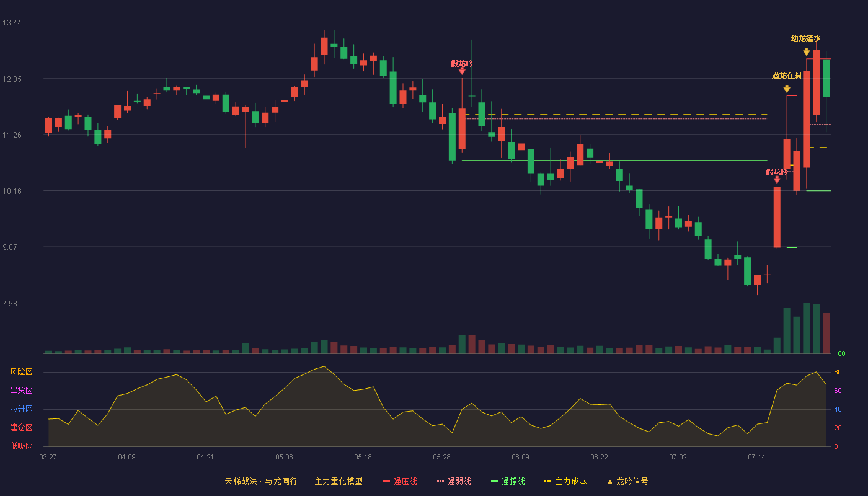Click the 风险区 zone label
Viewport: 868px width, 496px height.
21,372
